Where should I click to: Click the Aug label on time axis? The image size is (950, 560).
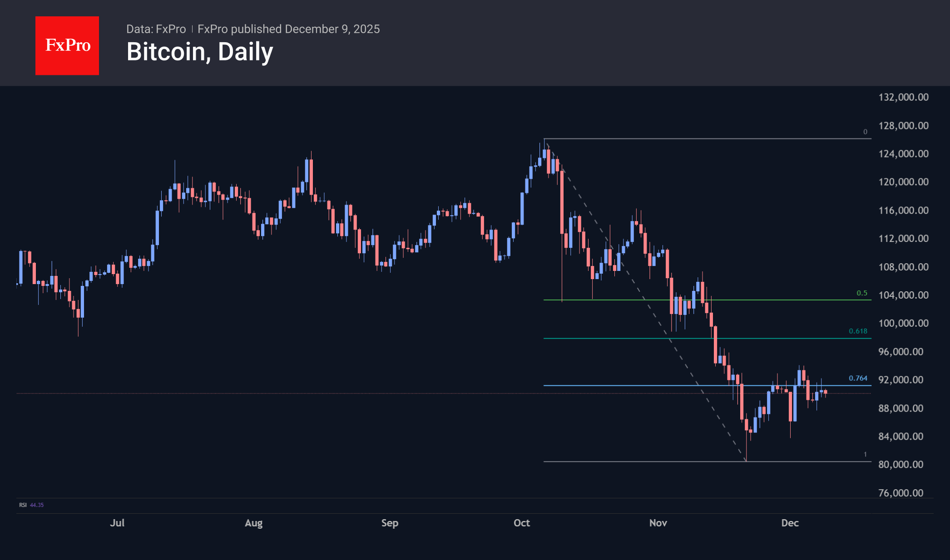pos(253,523)
